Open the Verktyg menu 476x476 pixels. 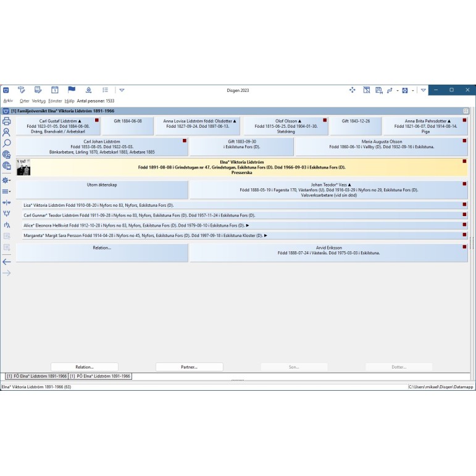coord(39,101)
